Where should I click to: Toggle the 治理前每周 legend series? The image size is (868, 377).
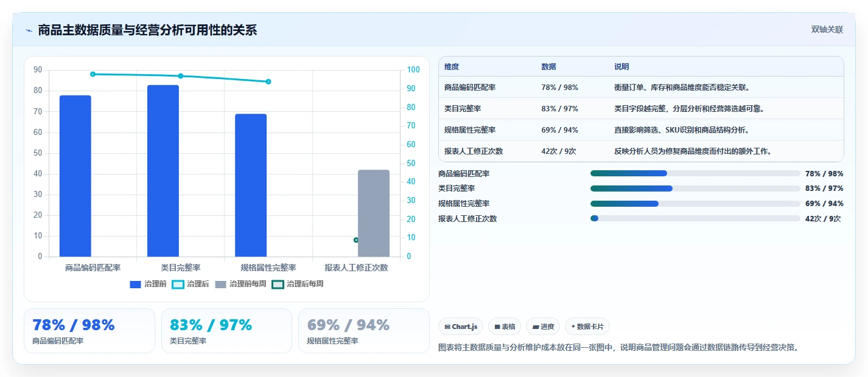240,284
